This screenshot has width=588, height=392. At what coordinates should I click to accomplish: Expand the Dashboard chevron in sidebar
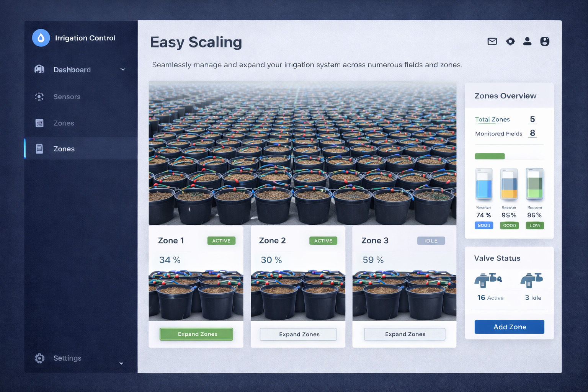[x=123, y=69]
